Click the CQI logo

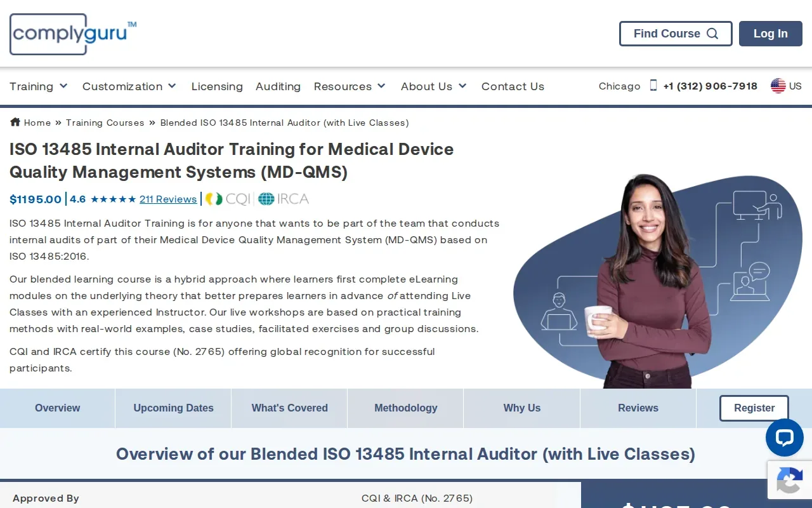(228, 199)
